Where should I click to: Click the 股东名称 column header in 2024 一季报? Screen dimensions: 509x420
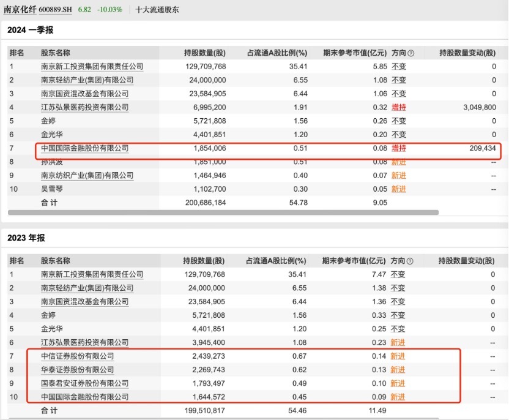tap(56, 53)
